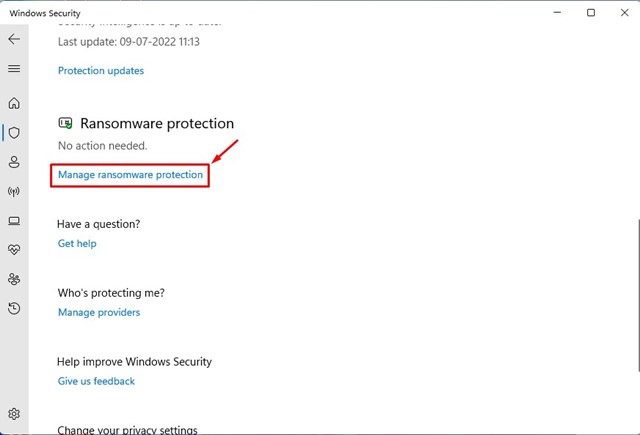The image size is (640, 435).
Task: Open the Home sidebar icon
Action: point(14,103)
